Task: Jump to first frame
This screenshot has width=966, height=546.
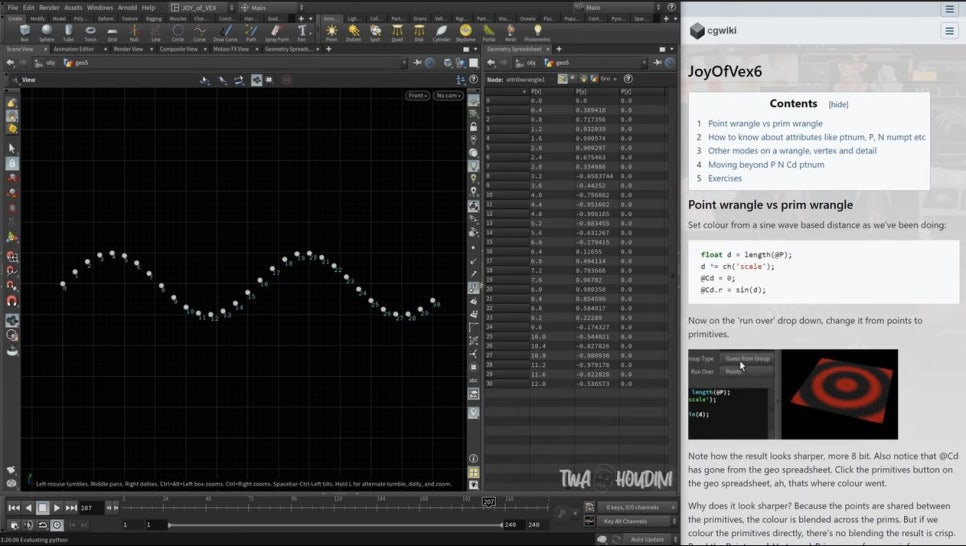Action: pos(14,508)
